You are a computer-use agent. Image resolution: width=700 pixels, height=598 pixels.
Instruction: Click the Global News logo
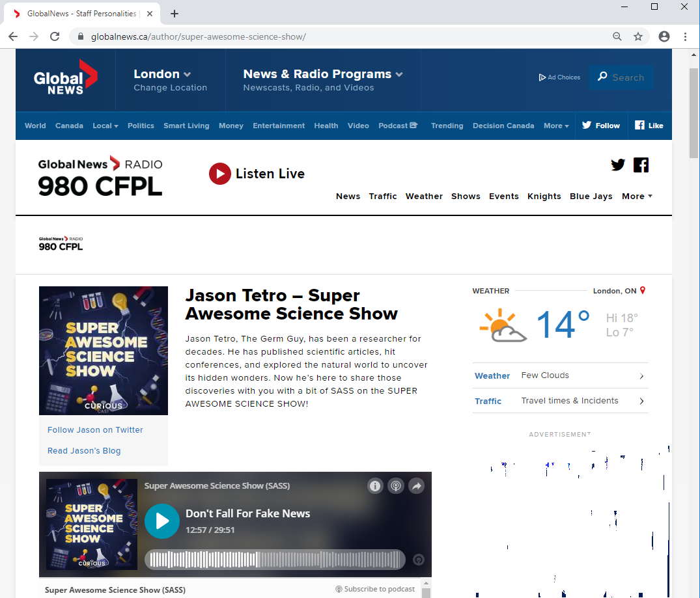point(66,77)
